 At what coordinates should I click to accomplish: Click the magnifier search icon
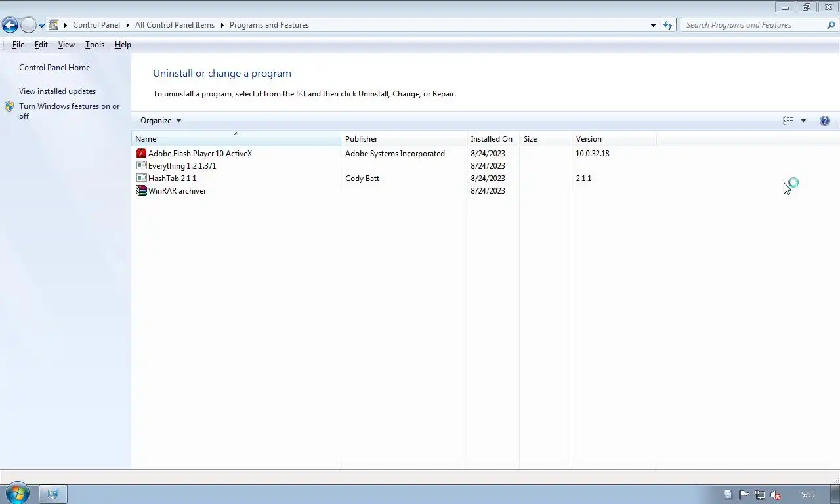click(831, 25)
